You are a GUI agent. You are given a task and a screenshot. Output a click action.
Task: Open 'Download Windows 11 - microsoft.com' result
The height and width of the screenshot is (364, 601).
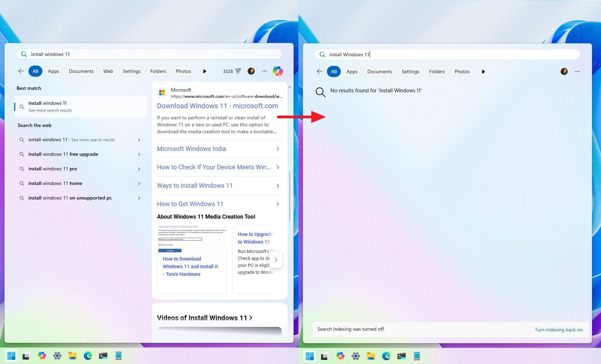(217, 106)
